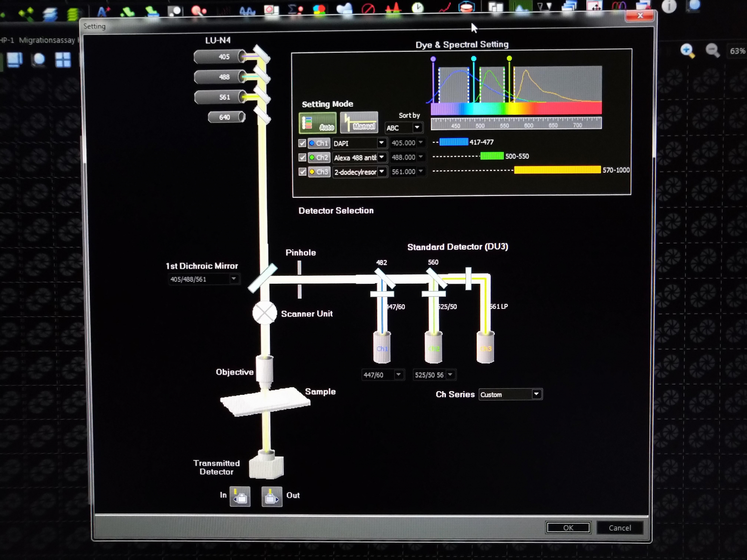The width and height of the screenshot is (747, 560).
Task: Zoom in with the magnifier plus icon
Action: point(687,50)
